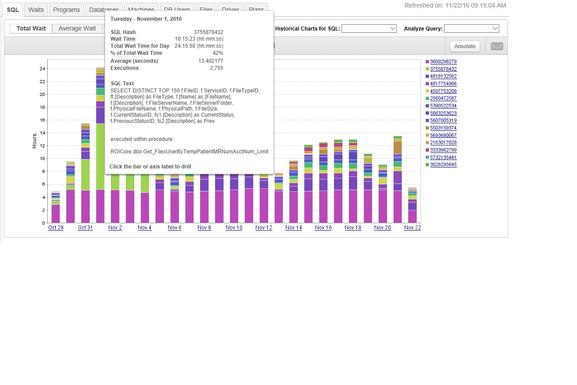577x385 pixels.
Task: Select the Nov 12 axis label
Action: [263, 228]
